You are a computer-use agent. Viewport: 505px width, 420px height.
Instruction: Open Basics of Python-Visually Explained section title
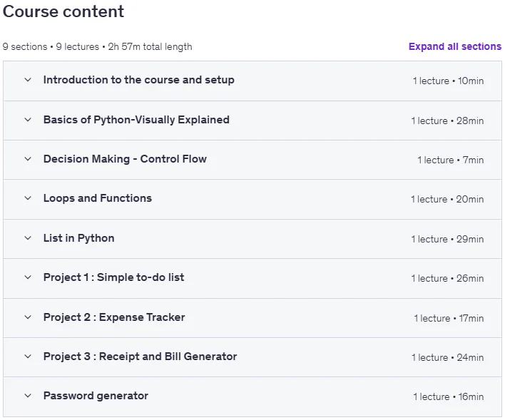(x=136, y=120)
